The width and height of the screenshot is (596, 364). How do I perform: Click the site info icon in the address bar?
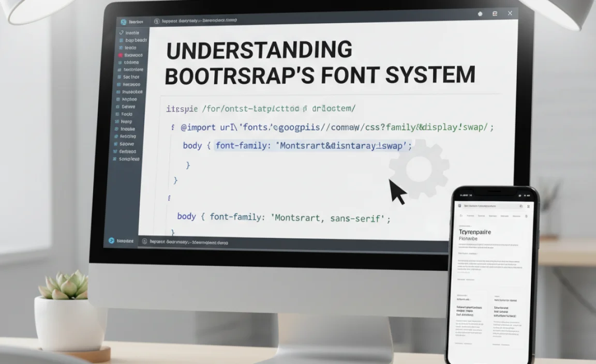[156, 21]
